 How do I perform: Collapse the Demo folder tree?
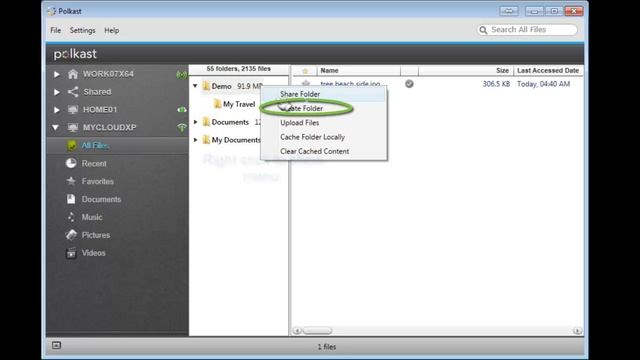[x=195, y=86]
